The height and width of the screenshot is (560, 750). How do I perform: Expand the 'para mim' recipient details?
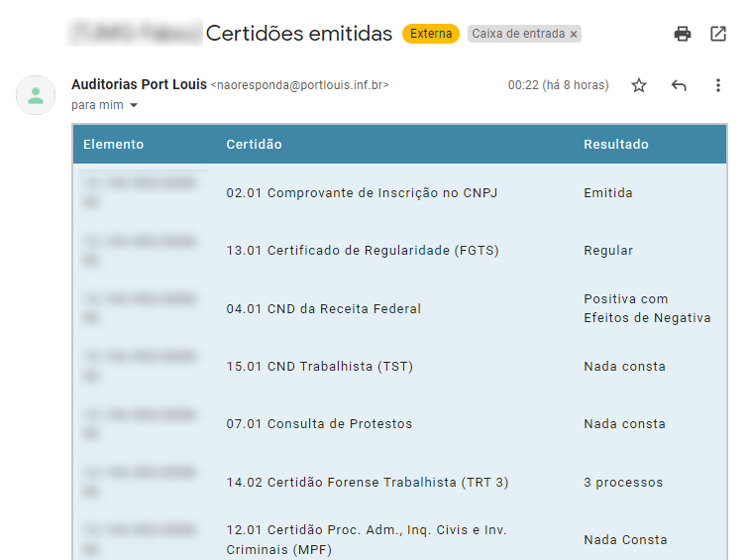[134, 105]
